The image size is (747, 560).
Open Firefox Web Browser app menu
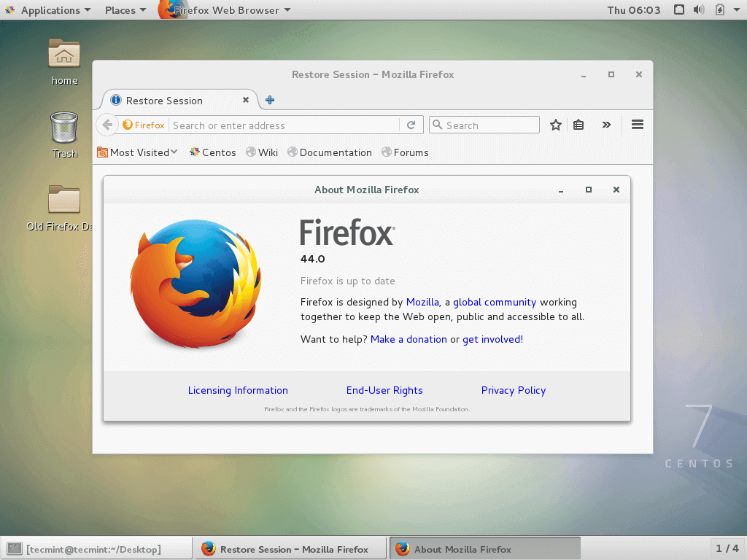pos(225,10)
